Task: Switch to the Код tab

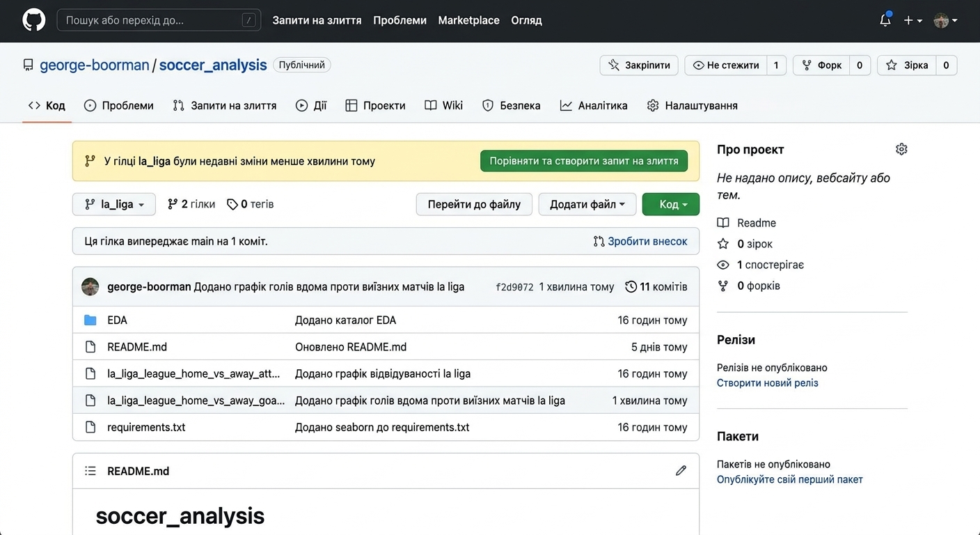Action: point(47,105)
